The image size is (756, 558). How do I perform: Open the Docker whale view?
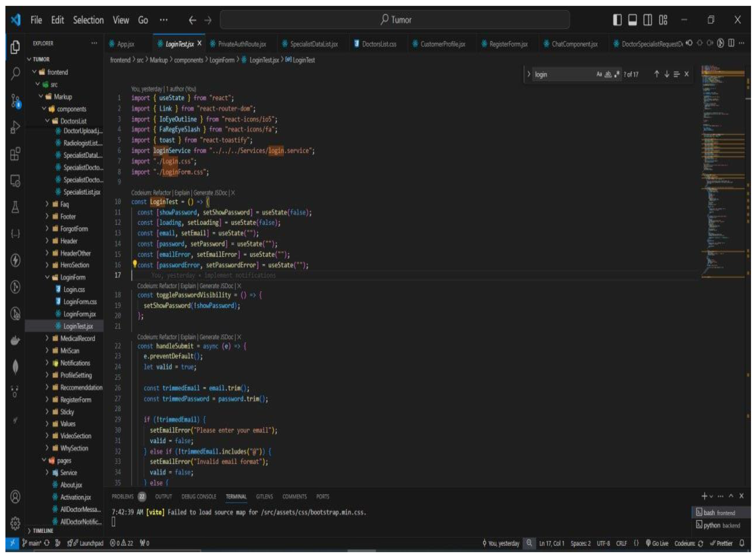pyautogui.click(x=15, y=340)
